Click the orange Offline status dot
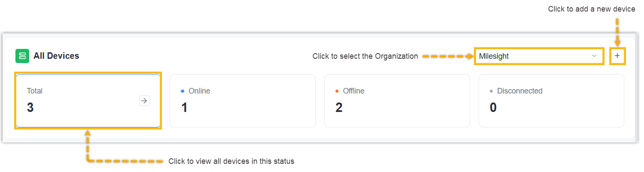The image size is (644, 172). pyautogui.click(x=337, y=91)
